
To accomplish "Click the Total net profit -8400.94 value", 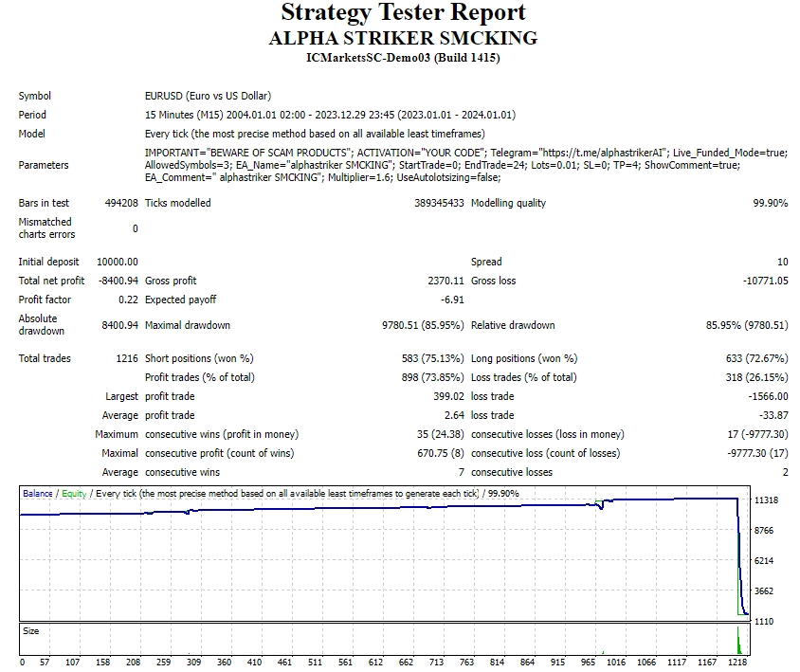I will tap(117, 281).
